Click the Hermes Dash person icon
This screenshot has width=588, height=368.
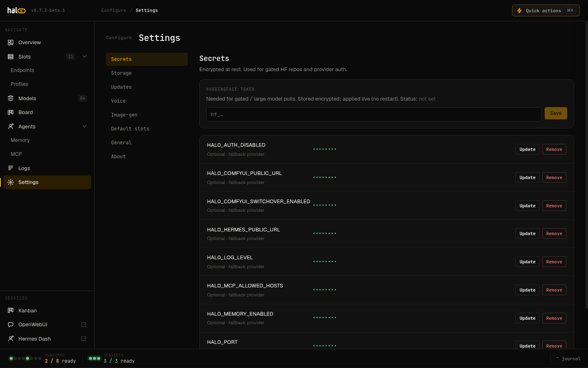point(11,339)
